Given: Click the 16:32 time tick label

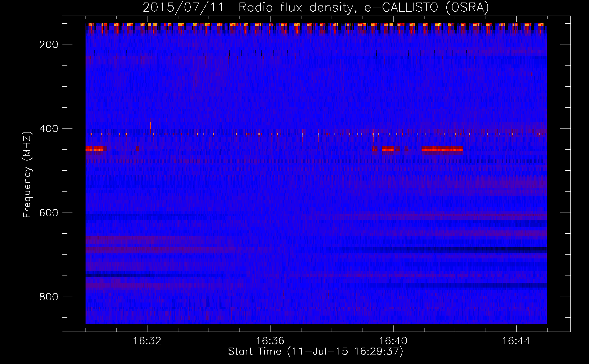Looking at the screenshot, I should click(147, 341).
